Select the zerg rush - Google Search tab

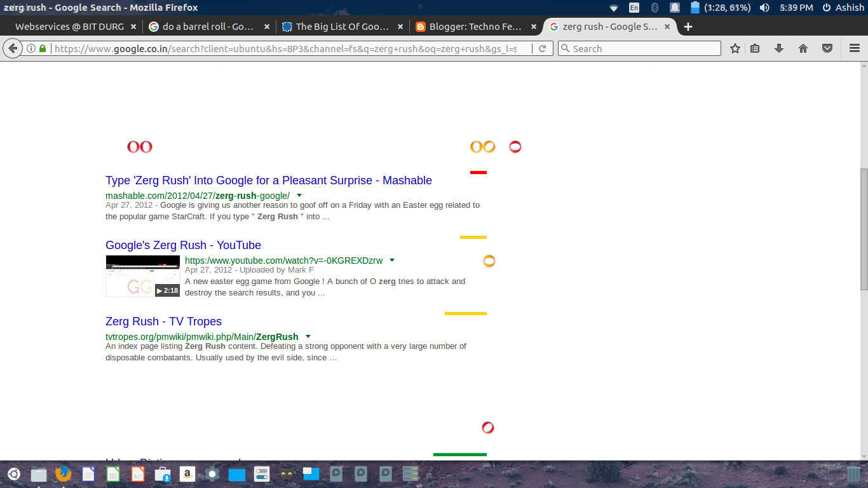pyautogui.click(x=609, y=27)
